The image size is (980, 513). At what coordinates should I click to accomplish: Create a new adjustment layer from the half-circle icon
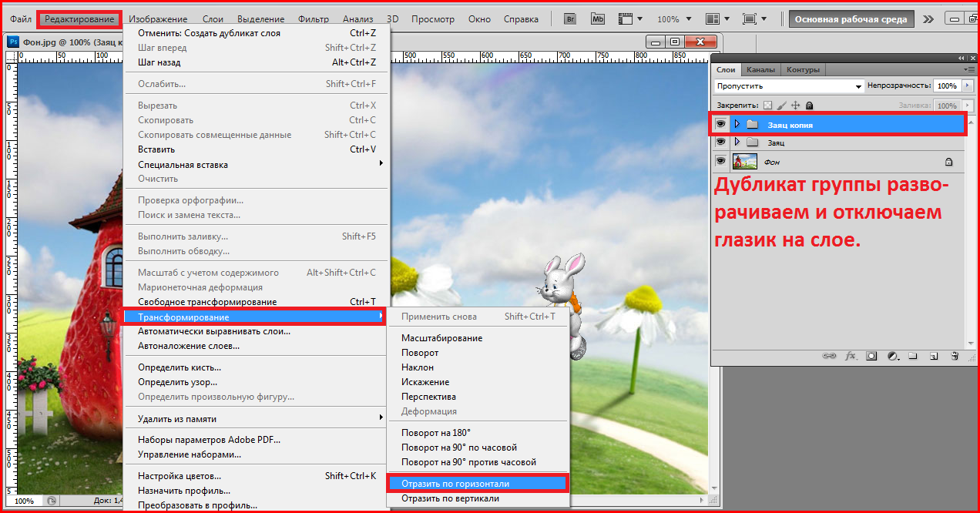[x=892, y=357]
